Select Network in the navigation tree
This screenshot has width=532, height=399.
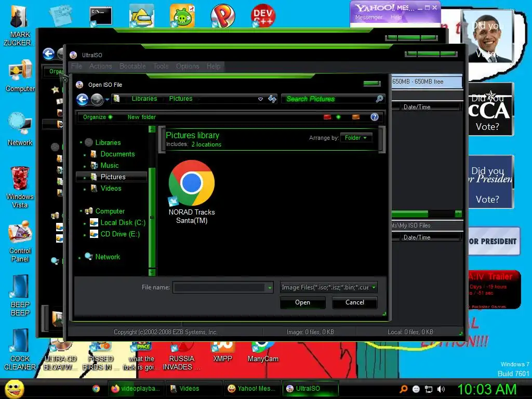(x=107, y=257)
